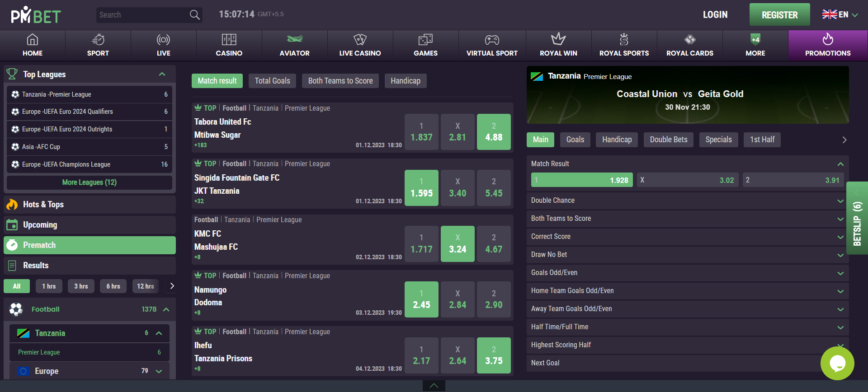Go to the LIVE betting section
Image resolution: width=868 pixels, height=392 pixels.
pyautogui.click(x=163, y=45)
